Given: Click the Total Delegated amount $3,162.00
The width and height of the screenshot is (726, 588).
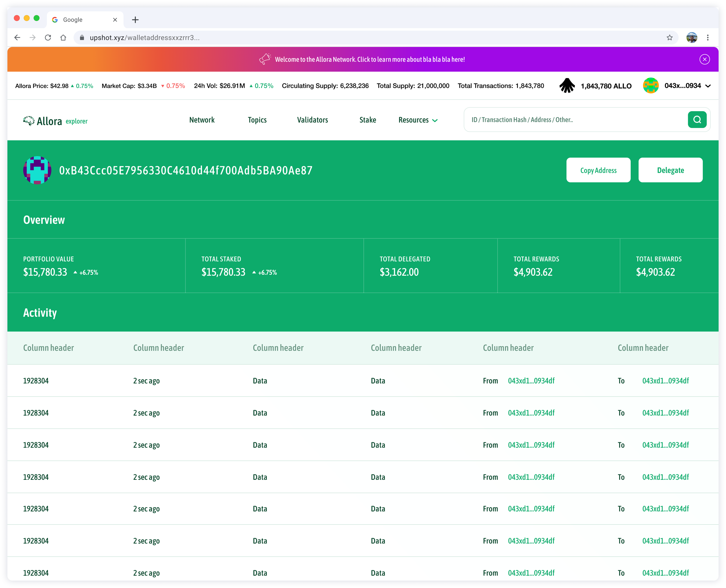Looking at the screenshot, I should [x=399, y=272].
